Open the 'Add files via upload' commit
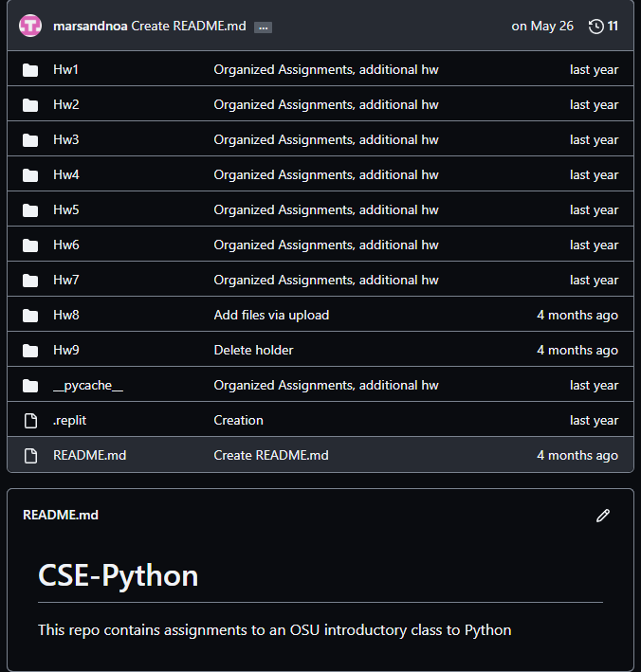The height and width of the screenshot is (672, 641). tap(271, 316)
